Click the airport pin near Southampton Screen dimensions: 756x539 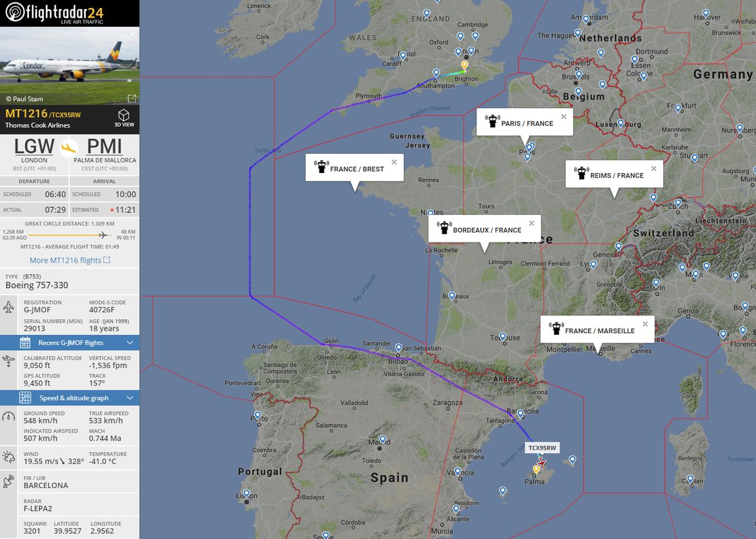click(x=436, y=74)
